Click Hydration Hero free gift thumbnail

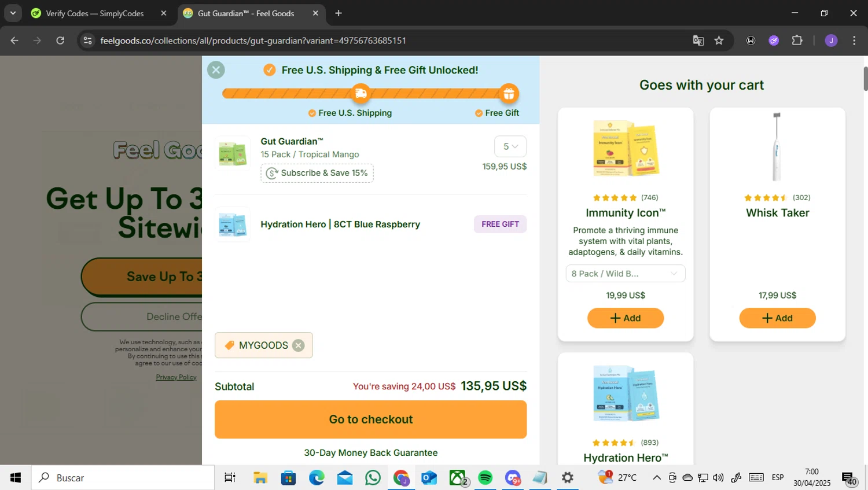coord(233,224)
